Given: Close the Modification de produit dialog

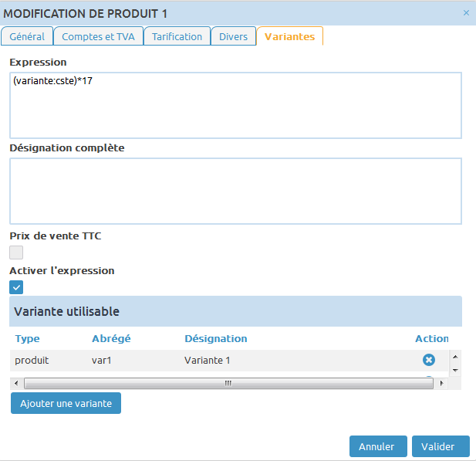Looking at the screenshot, I should pos(465,13).
